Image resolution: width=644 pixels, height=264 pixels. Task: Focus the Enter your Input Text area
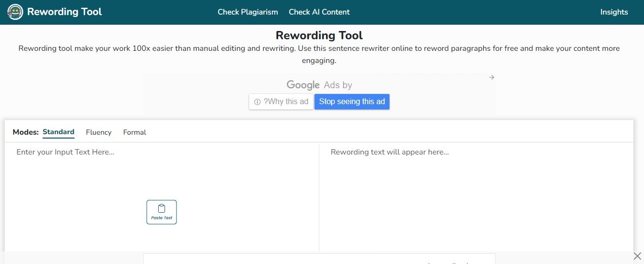click(x=162, y=198)
